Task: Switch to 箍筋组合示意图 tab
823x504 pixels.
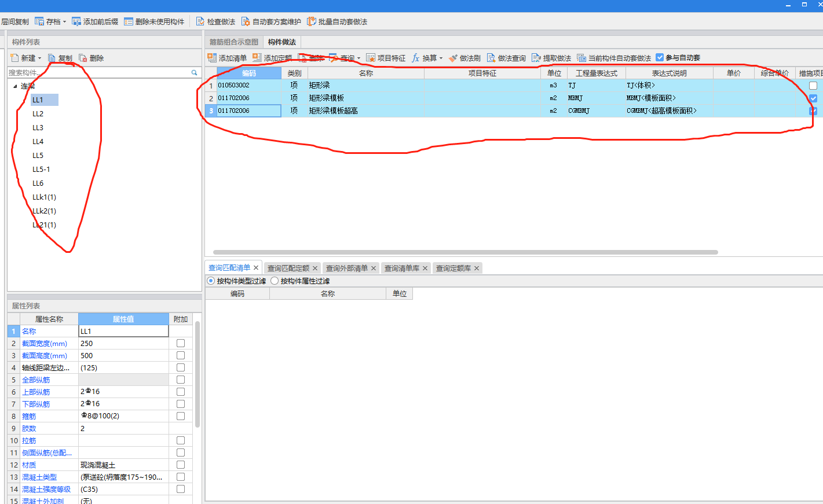Action: (x=234, y=42)
